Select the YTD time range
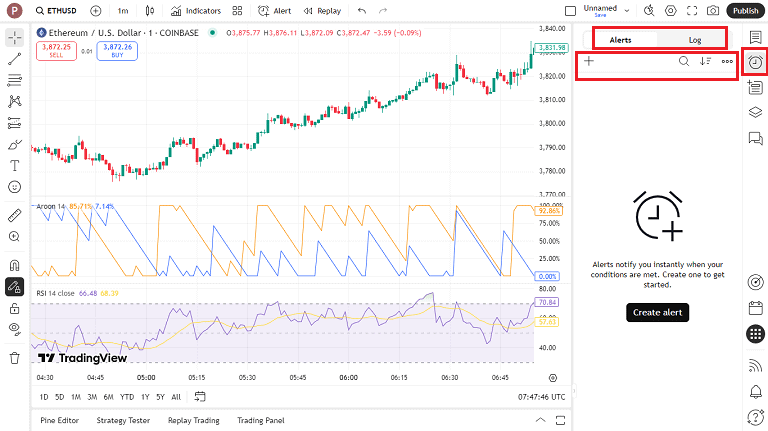This screenshot has width=768, height=431. click(x=127, y=397)
